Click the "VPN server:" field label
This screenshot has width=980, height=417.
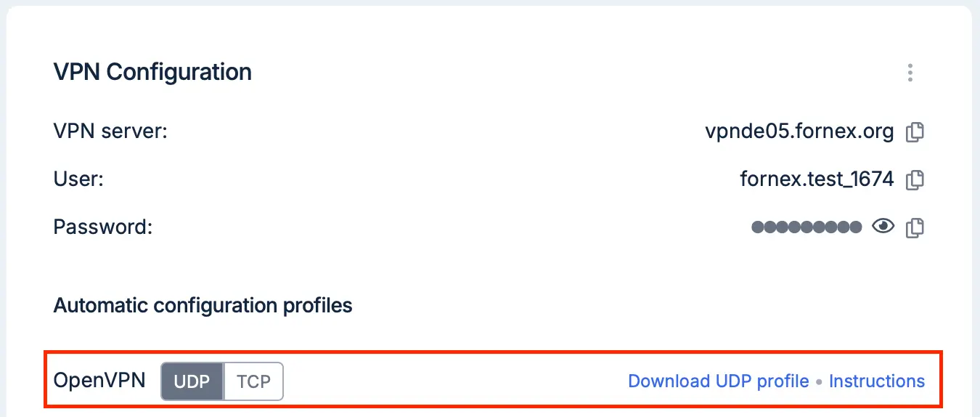tap(110, 132)
